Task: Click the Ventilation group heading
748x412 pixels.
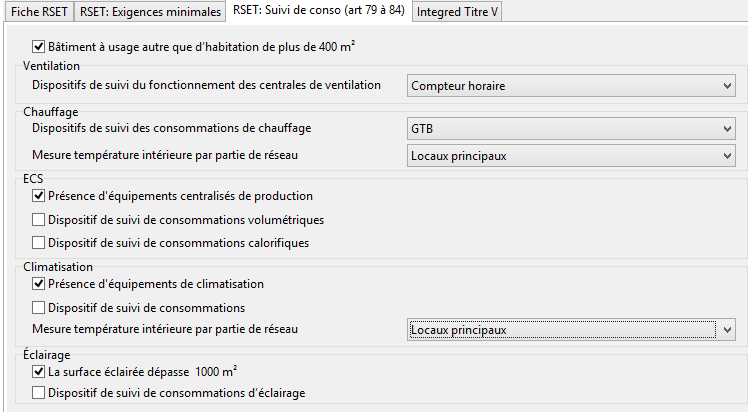Action: pyautogui.click(x=51, y=66)
